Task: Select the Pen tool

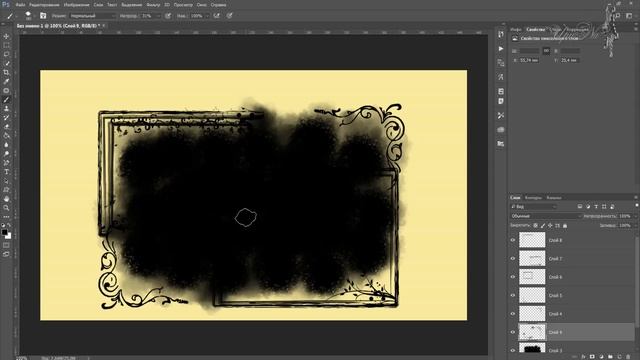Action: 6,162
